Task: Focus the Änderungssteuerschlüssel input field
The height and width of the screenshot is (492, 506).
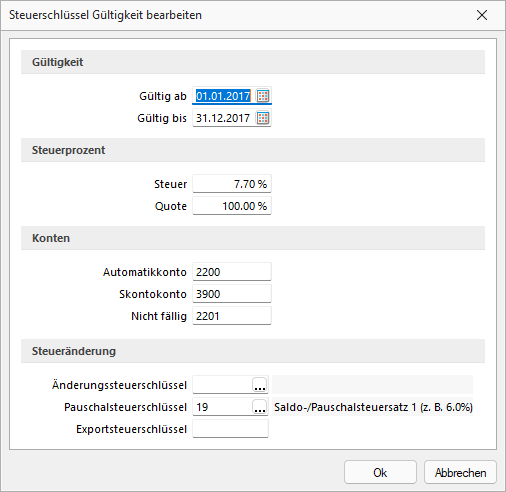Action: tap(222, 385)
